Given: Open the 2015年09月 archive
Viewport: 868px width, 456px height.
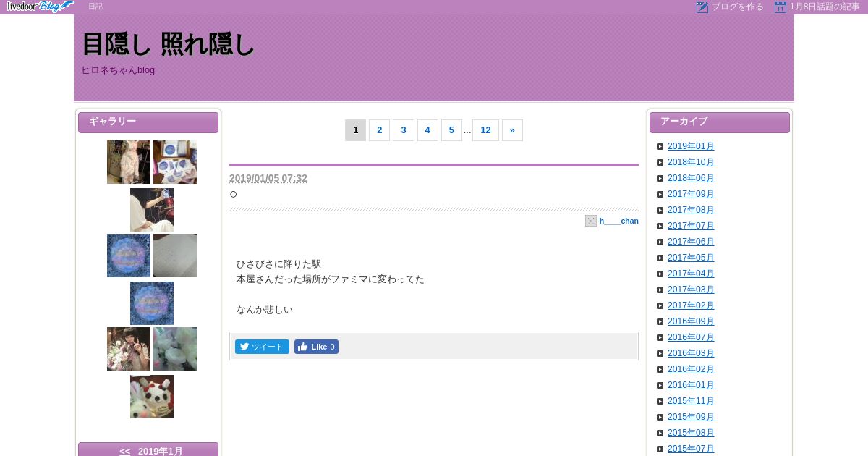Looking at the screenshot, I should pyautogui.click(x=691, y=417).
